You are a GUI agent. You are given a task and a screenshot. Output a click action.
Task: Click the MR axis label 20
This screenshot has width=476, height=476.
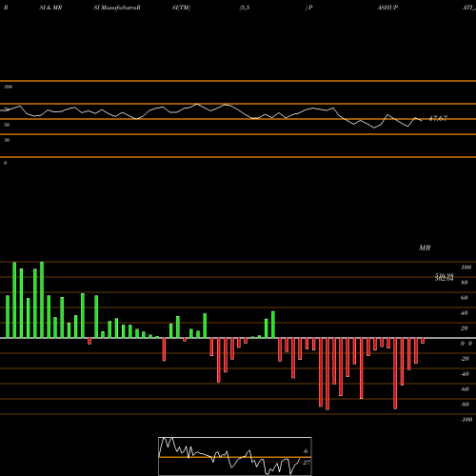pos(465,328)
